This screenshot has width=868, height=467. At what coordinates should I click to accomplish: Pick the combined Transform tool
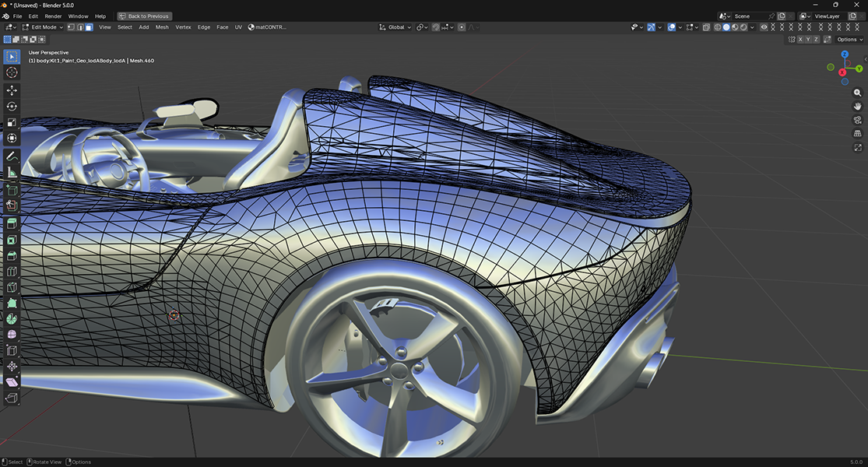pos(12,139)
